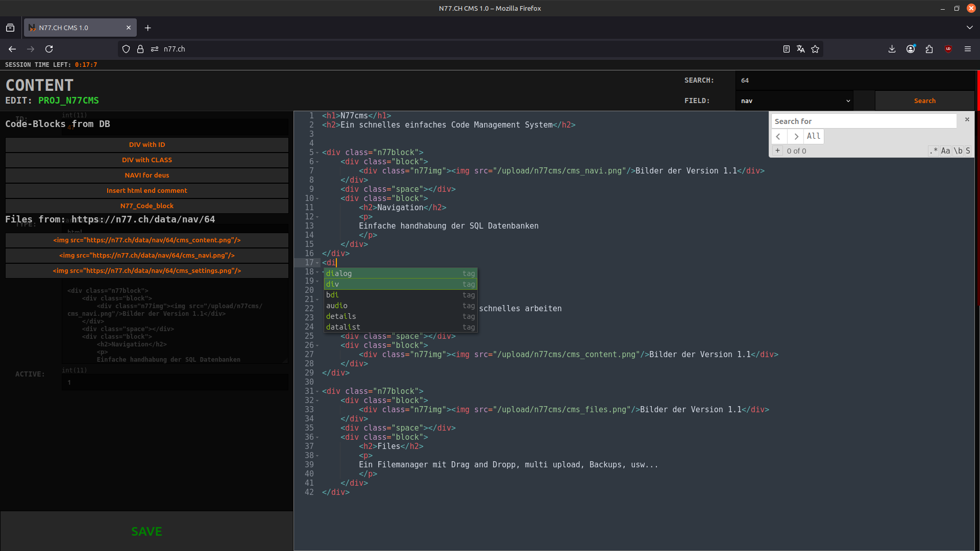Image resolution: width=980 pixels, height=551 pixels.
Task: Reload the page in Firefox
Action: (49, 49)
